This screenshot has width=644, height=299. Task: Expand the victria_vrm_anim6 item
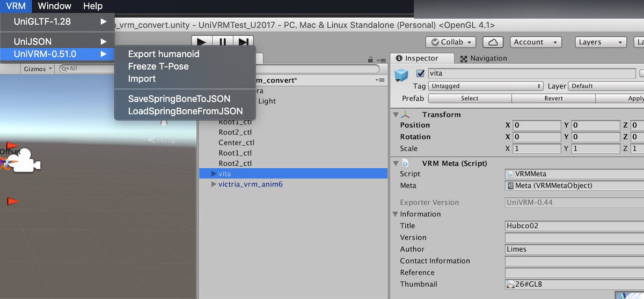(214, 184)
